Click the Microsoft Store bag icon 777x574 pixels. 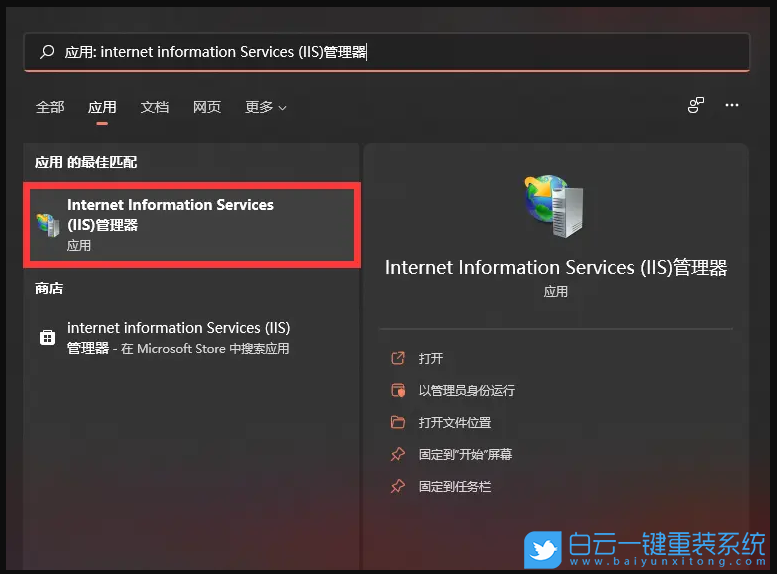pos(48,338)
